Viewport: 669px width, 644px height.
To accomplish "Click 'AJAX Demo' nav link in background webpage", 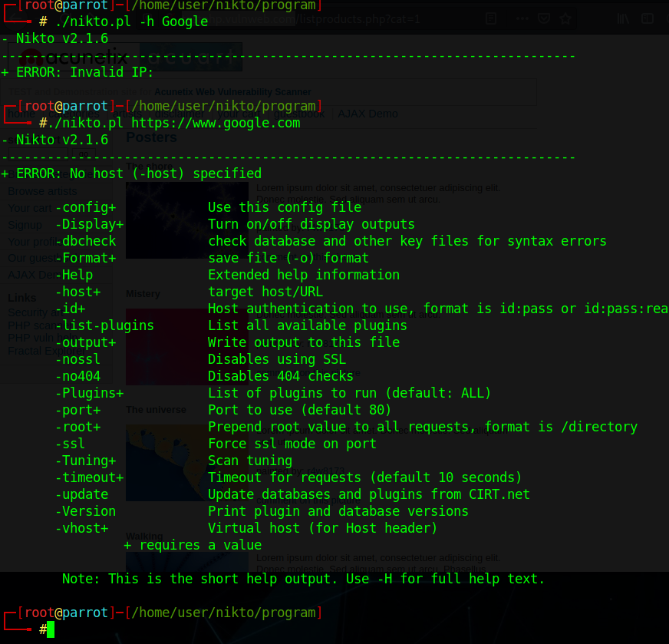I will (x=367, y=114).
